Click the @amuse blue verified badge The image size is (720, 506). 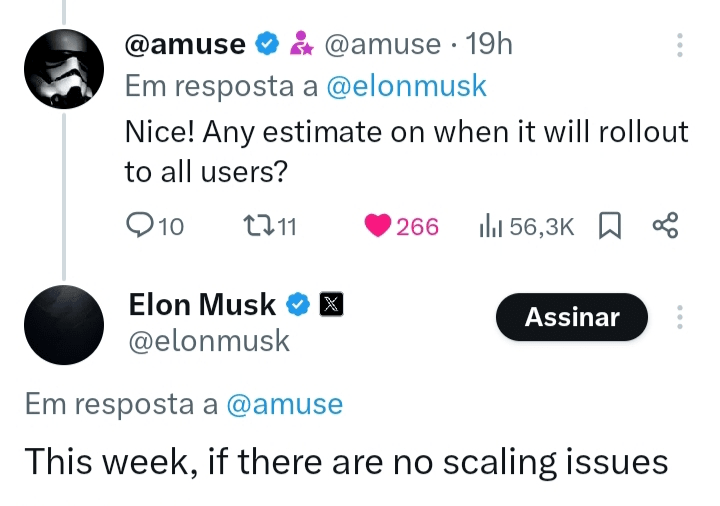267,44
